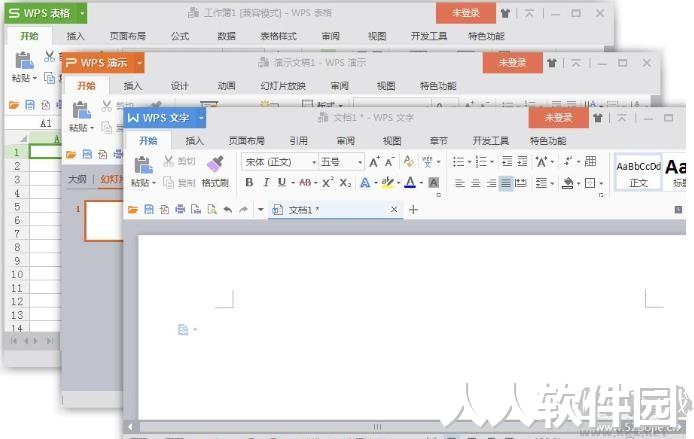Viewport: 694px width, 439px height.
Task: Export to PDF icon in WPS 文字 quick toolbar
Action: [164, 209]
